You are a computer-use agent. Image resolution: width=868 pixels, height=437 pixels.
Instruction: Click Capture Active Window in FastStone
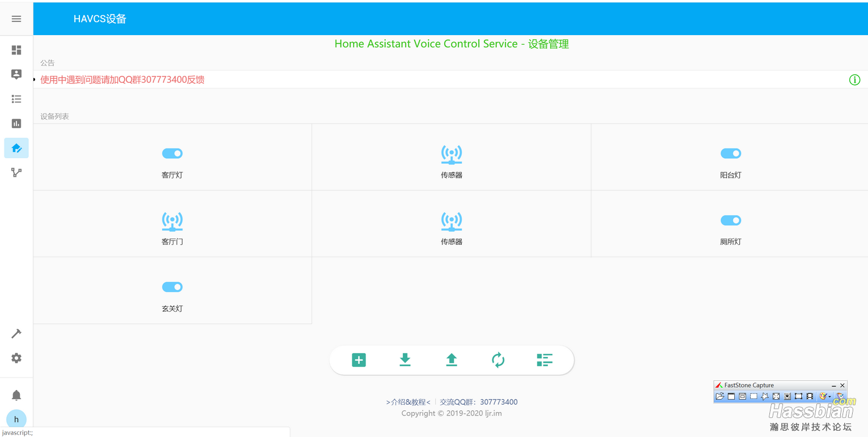(x=731, y=396)
